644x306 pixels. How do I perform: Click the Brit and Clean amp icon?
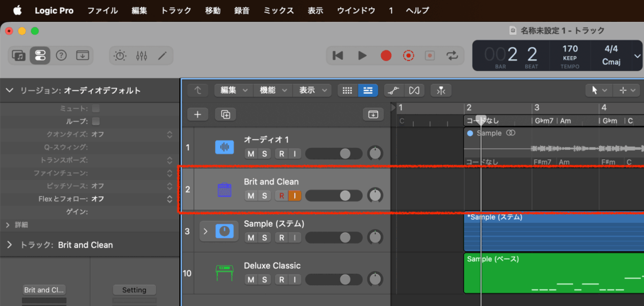[x=225, y=190]
